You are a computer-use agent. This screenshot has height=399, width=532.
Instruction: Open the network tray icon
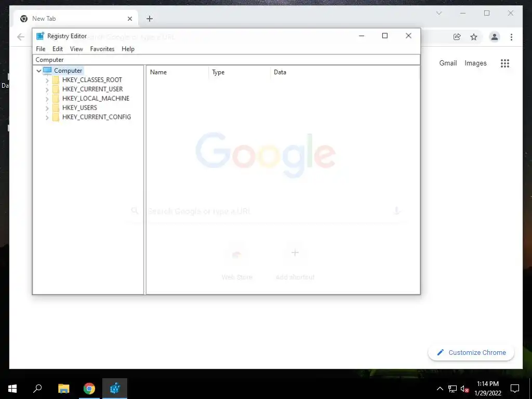coord(453,389)
